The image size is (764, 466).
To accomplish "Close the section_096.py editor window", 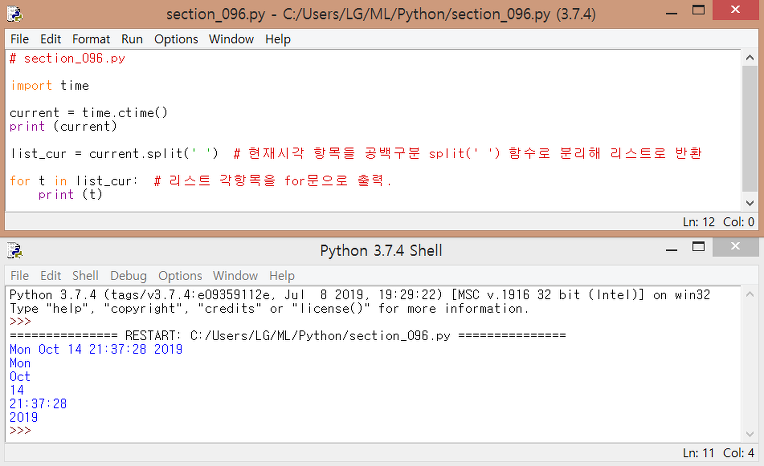I will (x=735, y=10).
